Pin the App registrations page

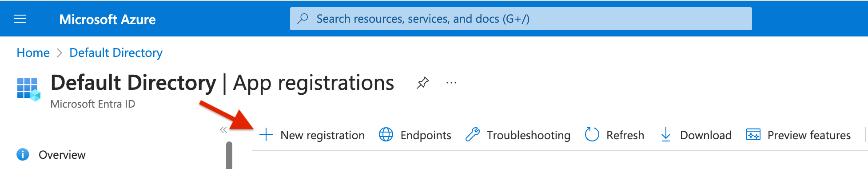[422, 83]
